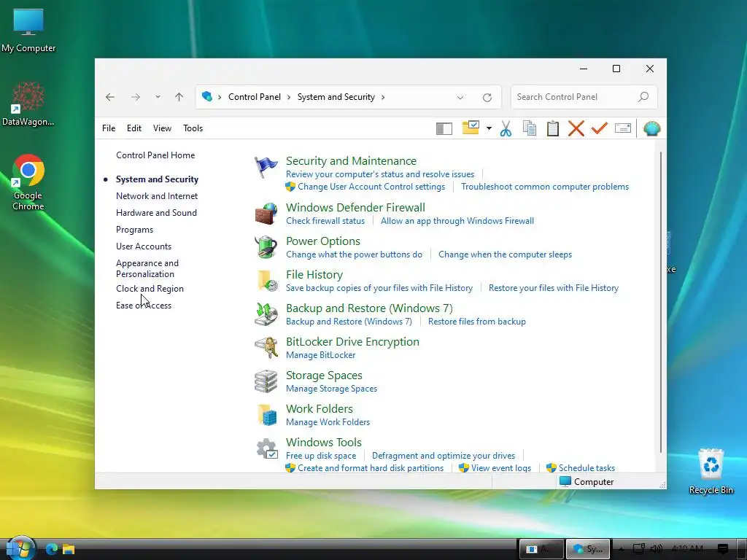Viewport: 747px width, 560px height.
Task: Open Control Panel Home link
Action: point(155,155)
